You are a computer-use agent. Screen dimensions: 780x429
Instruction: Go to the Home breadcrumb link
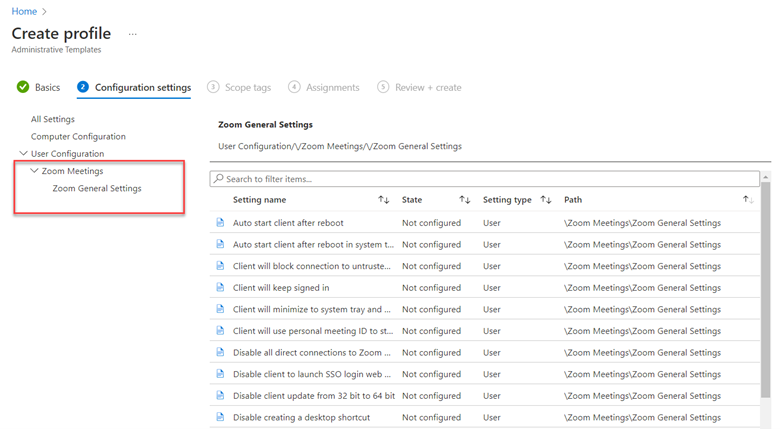point(24,11)
